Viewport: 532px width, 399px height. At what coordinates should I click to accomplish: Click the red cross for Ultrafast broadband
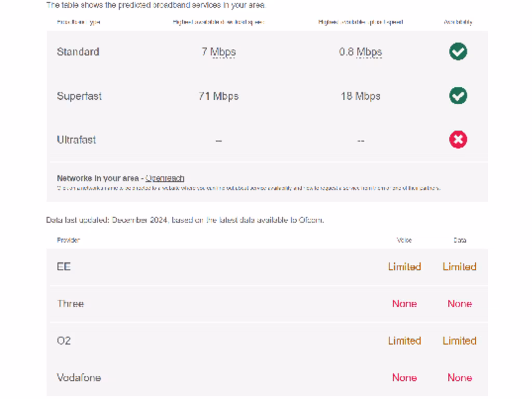[x=458, y=139]
